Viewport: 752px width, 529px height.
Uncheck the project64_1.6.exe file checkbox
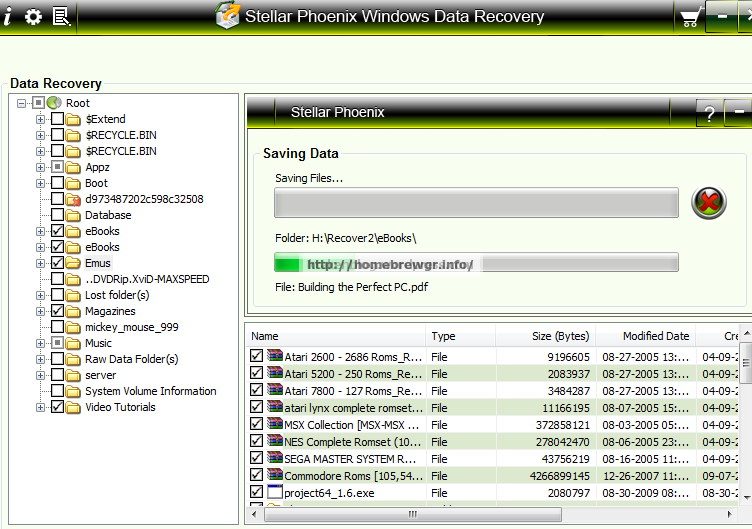tap(257, 492)
